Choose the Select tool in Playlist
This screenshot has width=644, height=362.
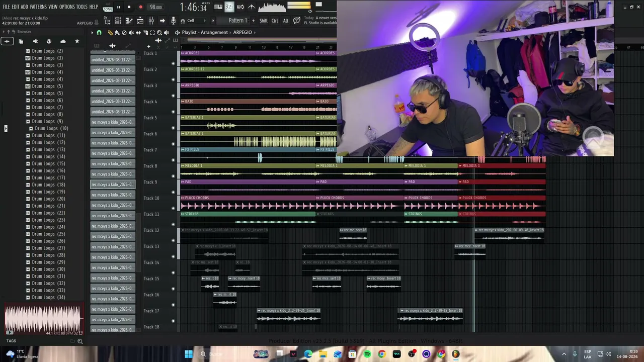(152, 33)
